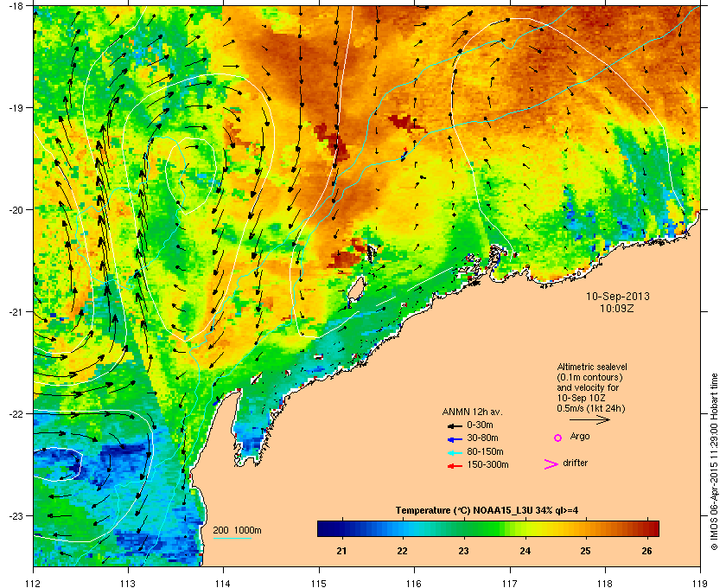Viewport: 726px width, 588px height.
Task: Click the latitude axis label -22
Action: click(15, 413)
